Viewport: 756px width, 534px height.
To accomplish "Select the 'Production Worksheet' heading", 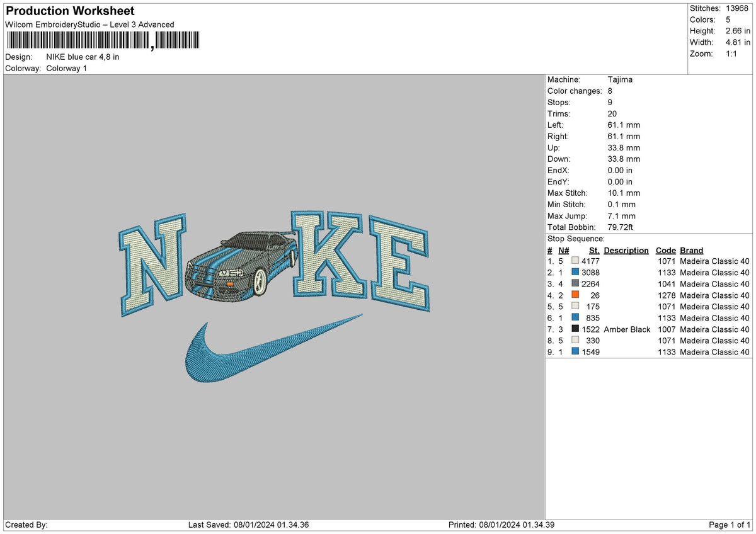I will [x=70, y=11].
